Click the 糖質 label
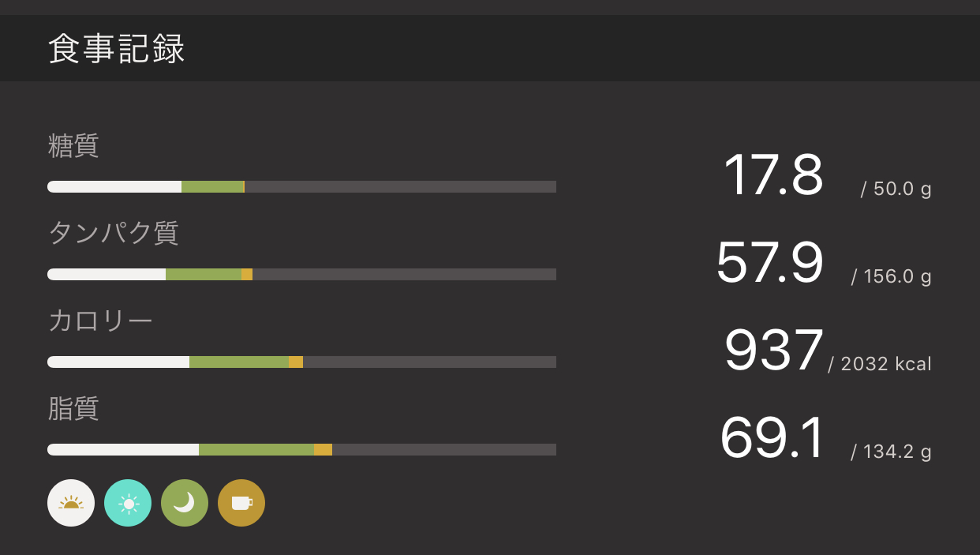 [73, 146]
